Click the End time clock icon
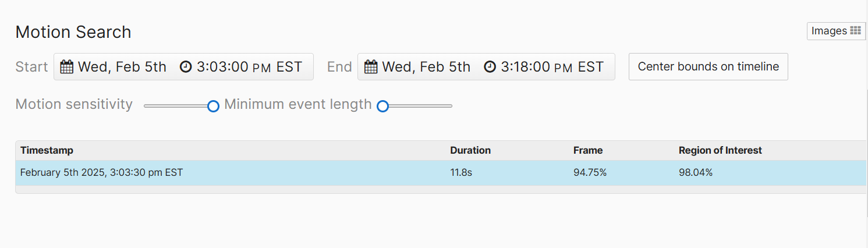Screen dimensions: 868x248 [x=490, y=67]
